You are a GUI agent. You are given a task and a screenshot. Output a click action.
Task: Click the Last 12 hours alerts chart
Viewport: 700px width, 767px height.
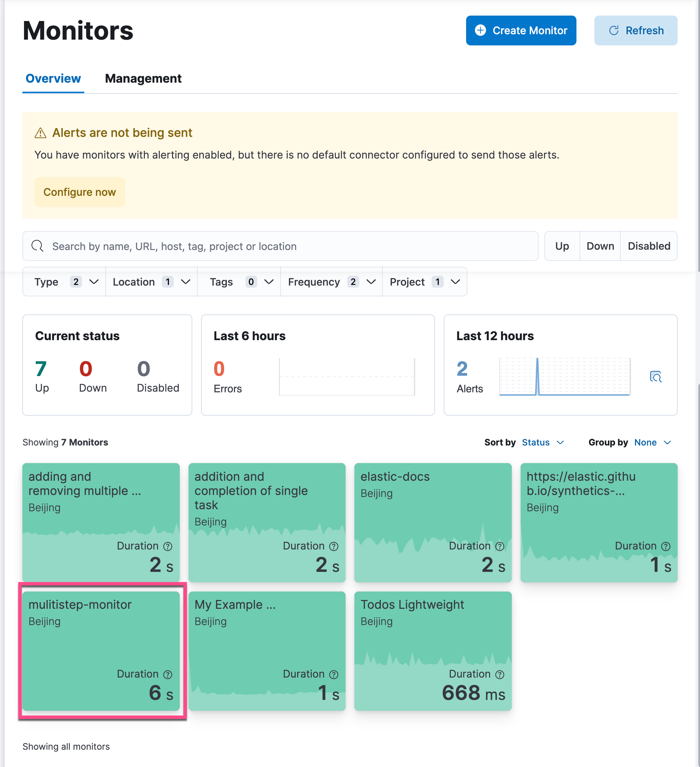click(x=564, y=376)
